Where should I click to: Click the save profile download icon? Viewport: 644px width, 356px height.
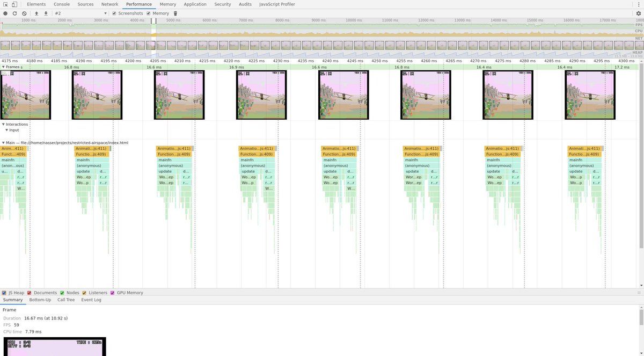pyautogui.click(x=46, y=13)
